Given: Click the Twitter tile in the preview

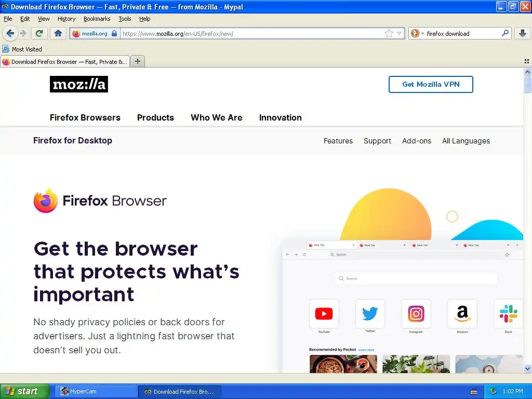Looking at the screenshot, I should coord(370,313).
